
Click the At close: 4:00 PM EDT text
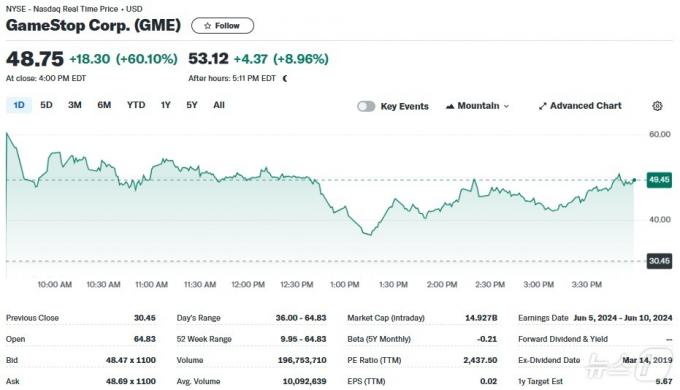click(x=46, y=78)
